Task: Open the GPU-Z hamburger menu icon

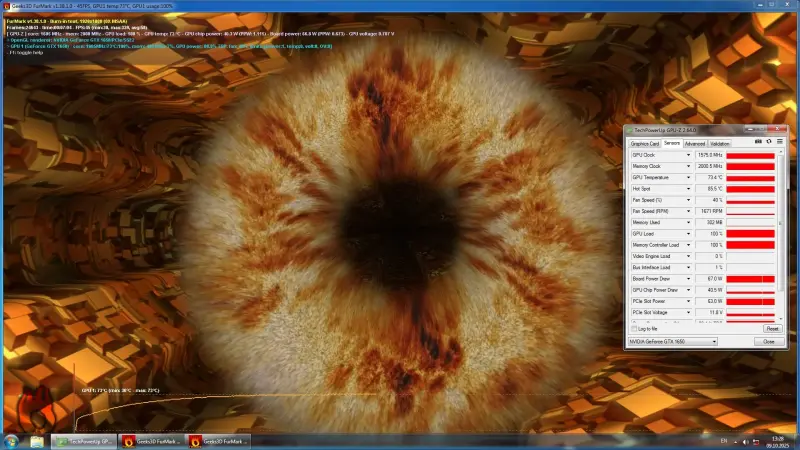Action: click(779, 142)
